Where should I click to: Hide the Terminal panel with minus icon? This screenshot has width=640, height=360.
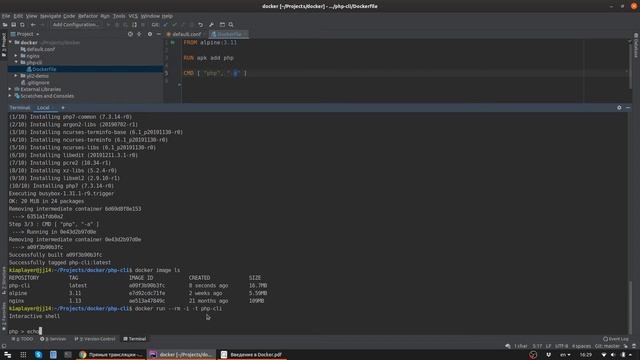tap(628, 108)
